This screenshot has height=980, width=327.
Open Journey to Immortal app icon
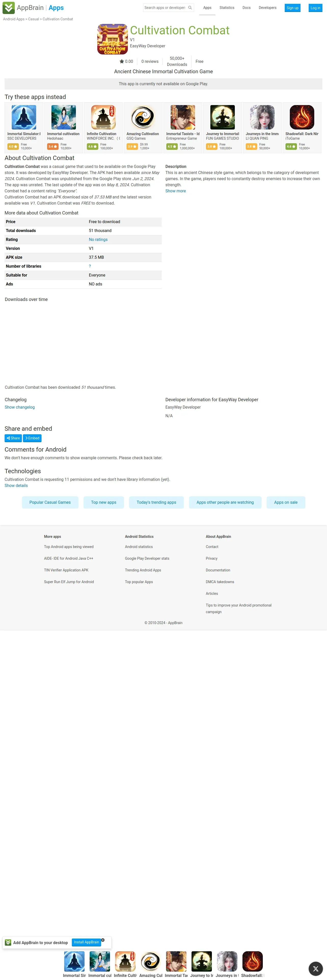tap(223, 117)
